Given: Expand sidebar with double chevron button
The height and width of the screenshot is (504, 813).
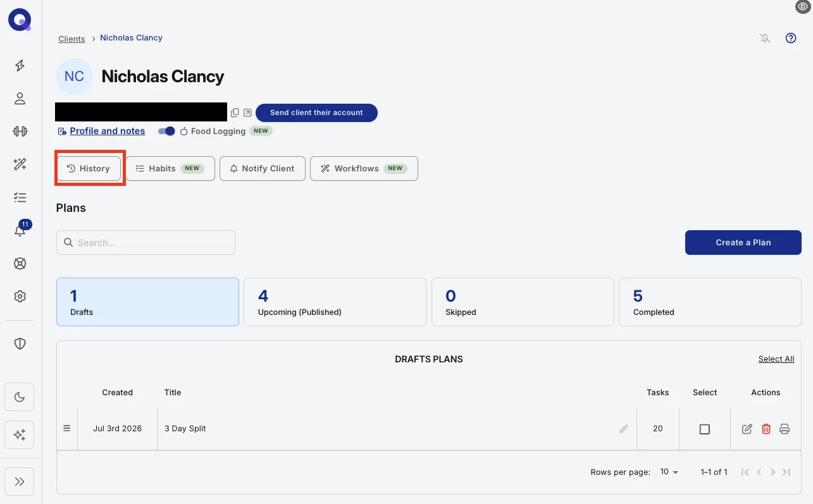Looking at the screenshot, I should pyautogui.click(x=20, y=482).
